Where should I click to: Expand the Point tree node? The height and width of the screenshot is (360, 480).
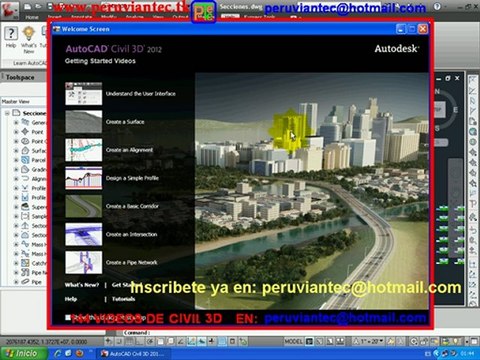coord(16,132)
